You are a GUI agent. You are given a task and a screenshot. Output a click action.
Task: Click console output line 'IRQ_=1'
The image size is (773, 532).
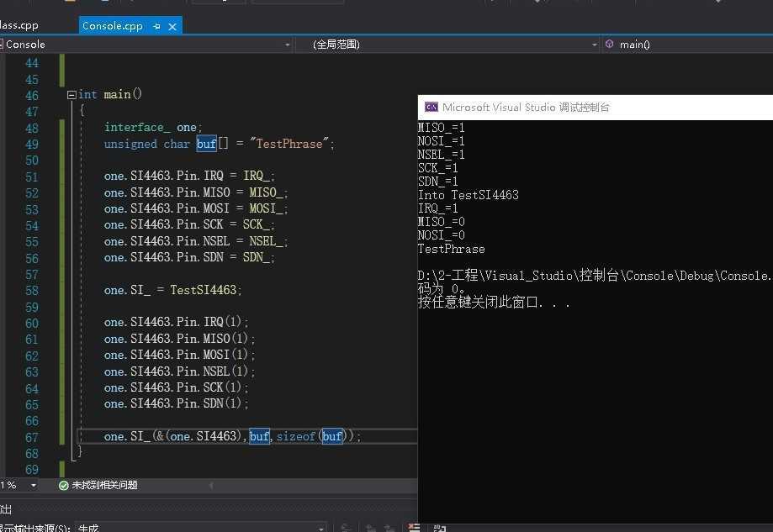click(438, 208)
